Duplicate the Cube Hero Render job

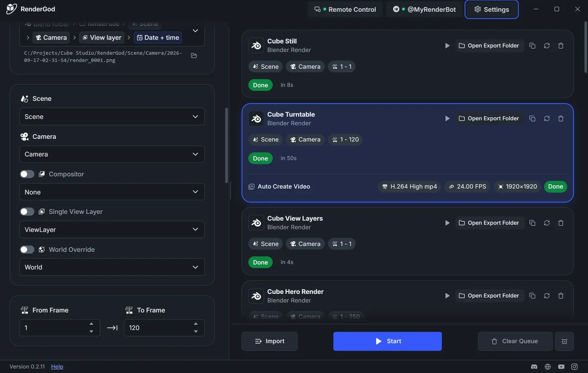pyautogui.click(x=532, y=296)
